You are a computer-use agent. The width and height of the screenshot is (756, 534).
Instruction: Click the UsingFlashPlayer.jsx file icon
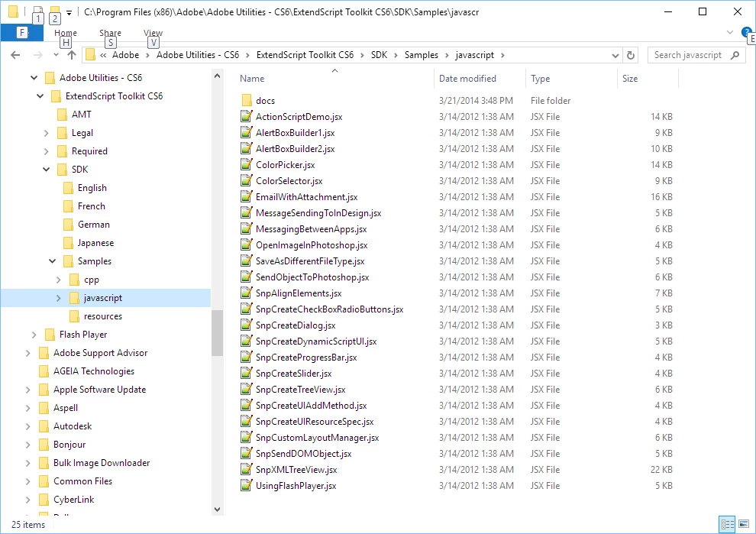click(x=247, y=485)
